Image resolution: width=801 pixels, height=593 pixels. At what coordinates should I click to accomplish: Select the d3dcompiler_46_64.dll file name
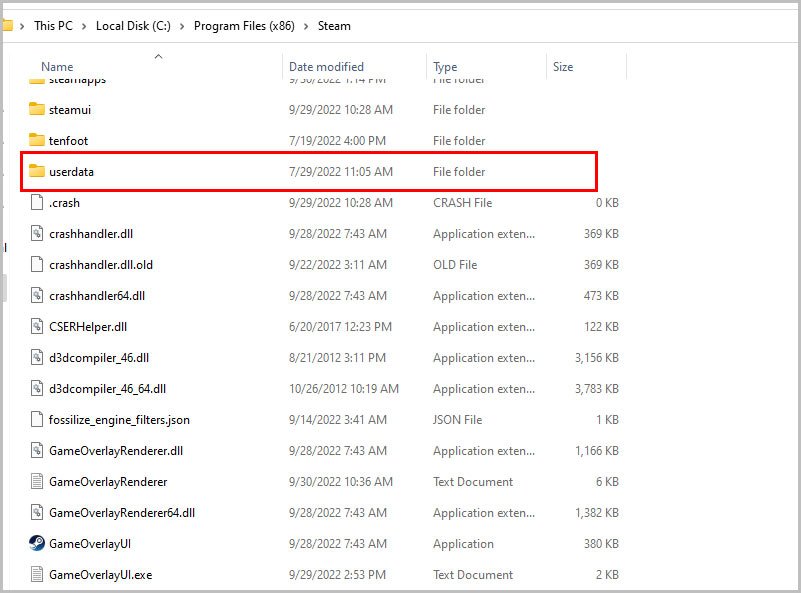tap(107, 389)
